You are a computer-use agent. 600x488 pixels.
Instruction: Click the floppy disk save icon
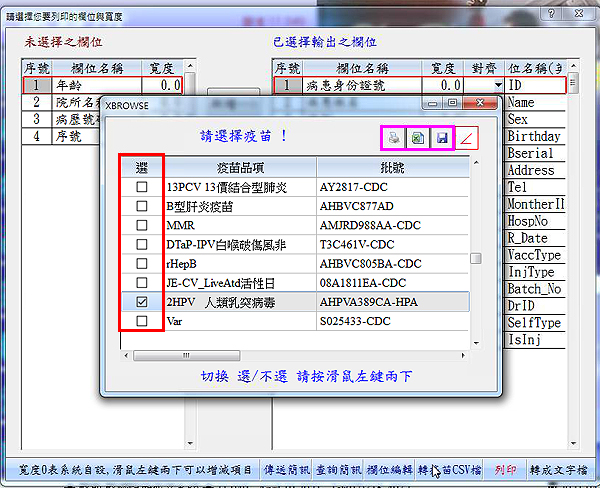(x=441, y=138)
